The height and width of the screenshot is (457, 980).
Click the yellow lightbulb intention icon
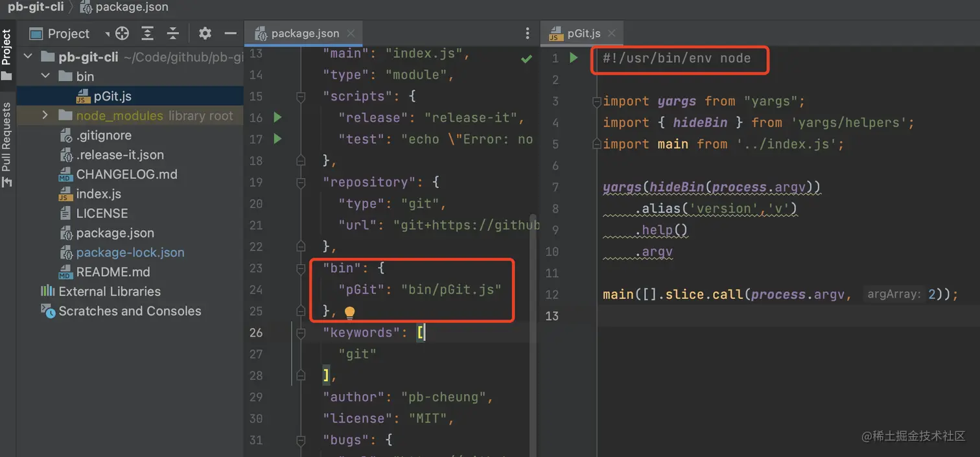click(x=349, y=313)
